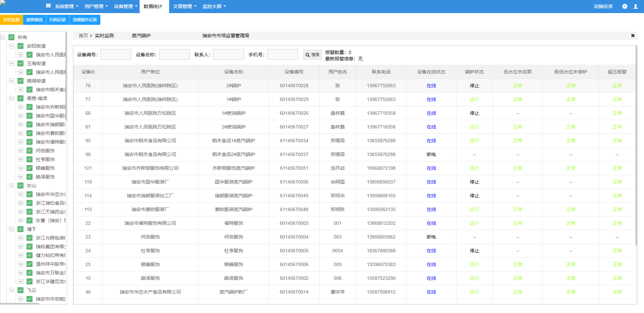Open the user profile icon
The width and height of the screenshot is (644, 313).
pos(635,6)
